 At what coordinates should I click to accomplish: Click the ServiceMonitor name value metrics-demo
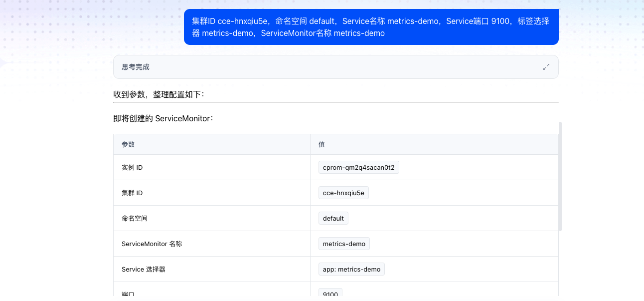point(344,244)
